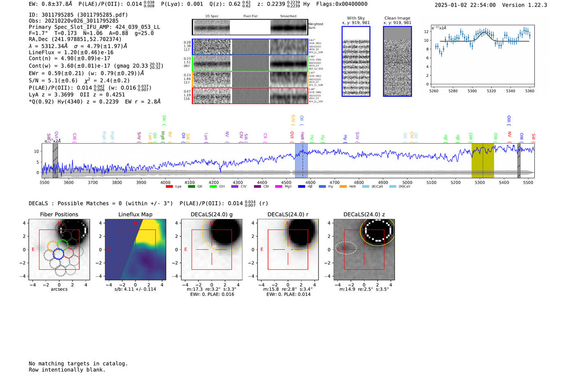Click the 'Pixel Flat' column header
Image resolution: width=576 pixels, height=392 pixels.
coord(250,16)
